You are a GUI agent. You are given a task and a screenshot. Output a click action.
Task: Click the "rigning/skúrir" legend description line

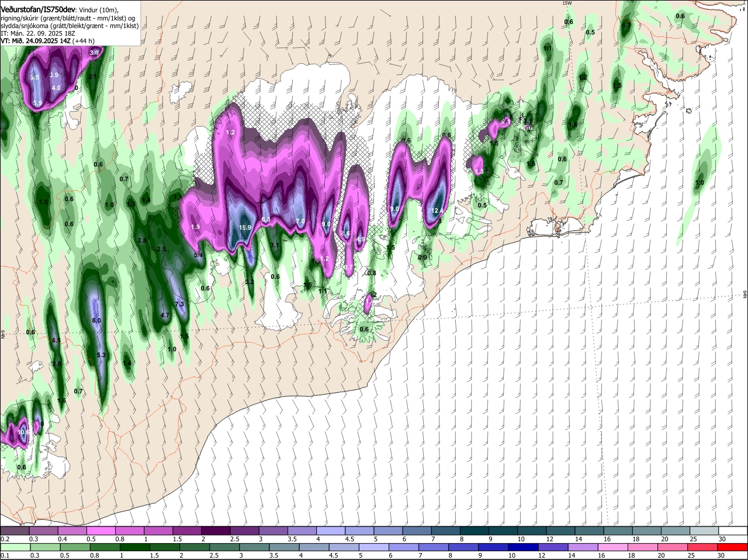[68, 18]
